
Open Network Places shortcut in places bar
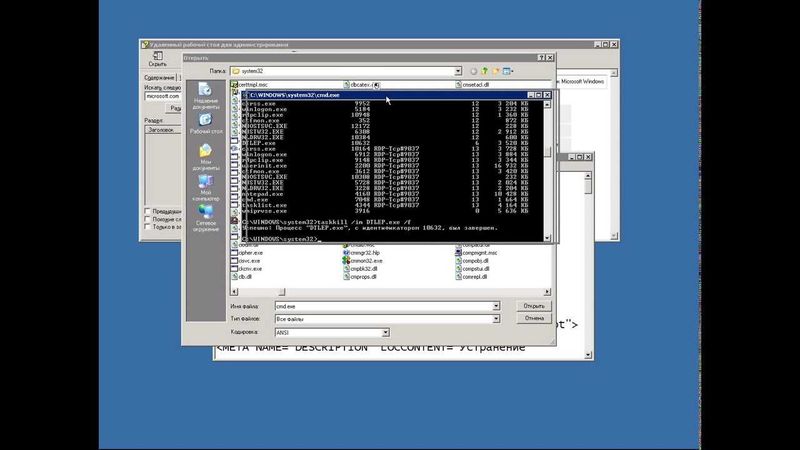coord(206,218)
